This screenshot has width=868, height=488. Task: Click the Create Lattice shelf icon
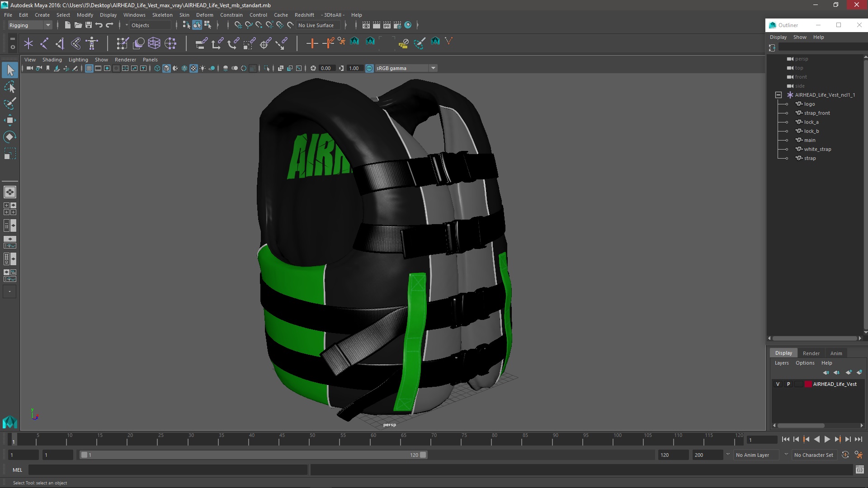(154, 43)
